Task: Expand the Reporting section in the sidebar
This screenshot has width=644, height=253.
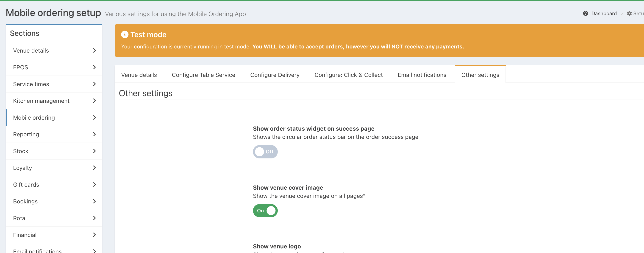Action: pyautogui.click(x=26, y=134)
